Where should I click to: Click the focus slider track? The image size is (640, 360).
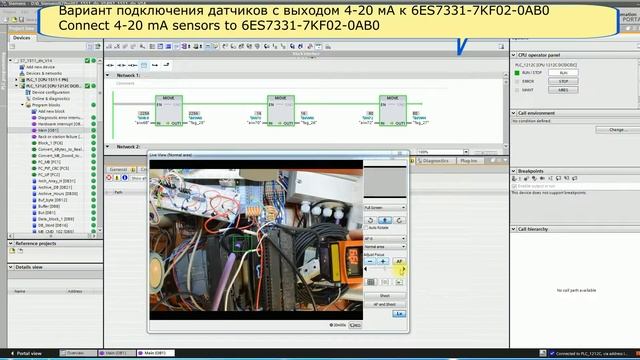[x=385, y=269]
